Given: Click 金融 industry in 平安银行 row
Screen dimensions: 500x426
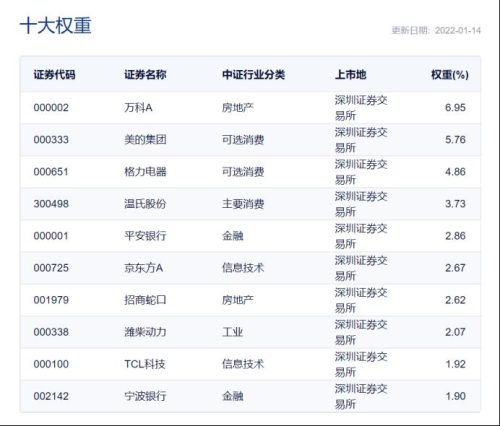Looking at the screenshot, I should coord(233,236).
